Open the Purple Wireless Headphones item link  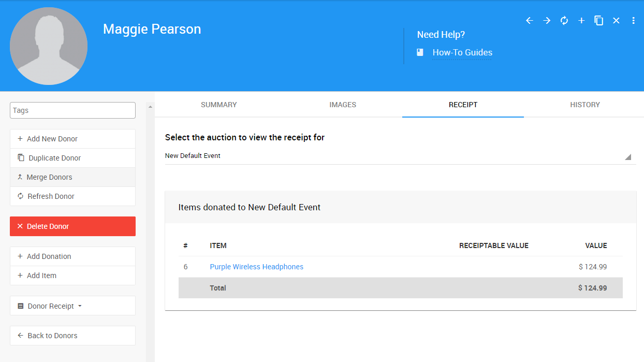[256, 267]
